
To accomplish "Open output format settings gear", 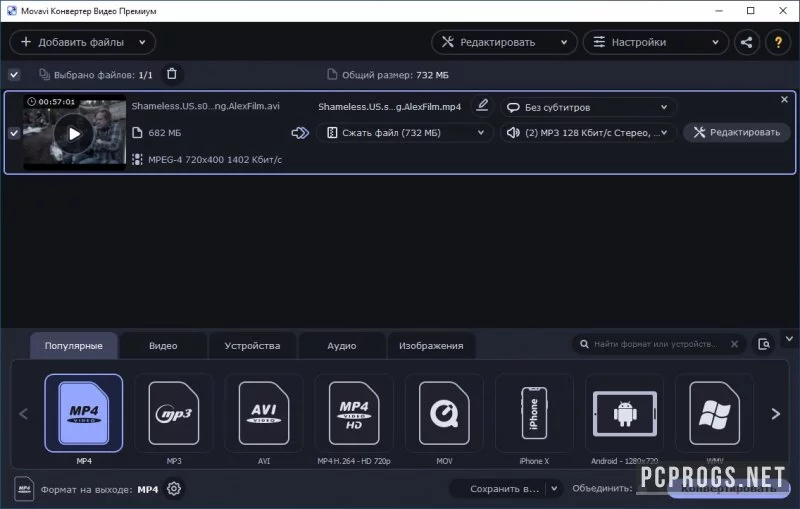I will (x=174, y=489).
